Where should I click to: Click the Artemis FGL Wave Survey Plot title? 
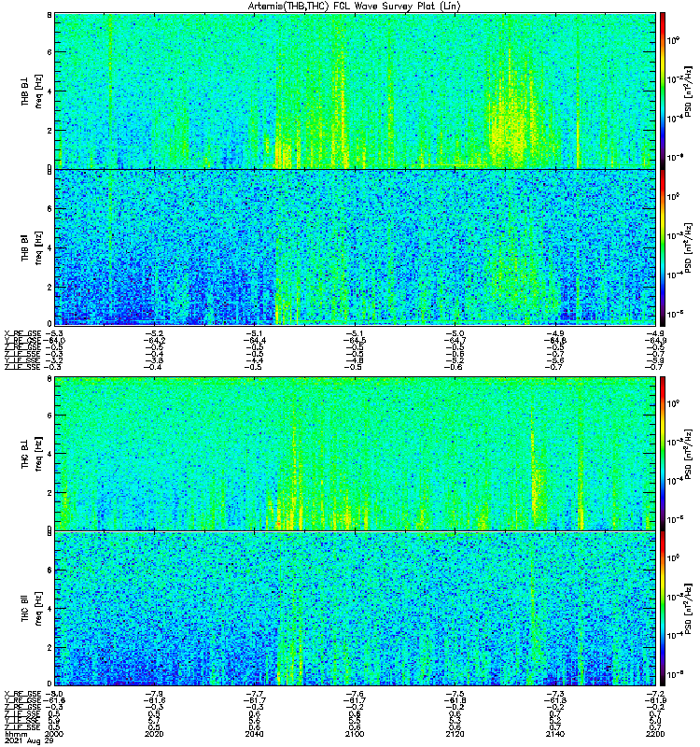click(x=355, y=7)
